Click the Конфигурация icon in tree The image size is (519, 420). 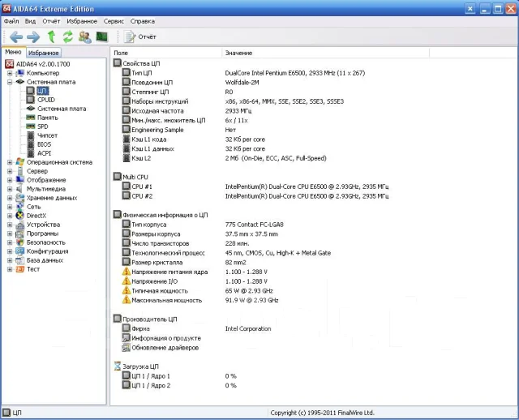[x=20, y=251]
